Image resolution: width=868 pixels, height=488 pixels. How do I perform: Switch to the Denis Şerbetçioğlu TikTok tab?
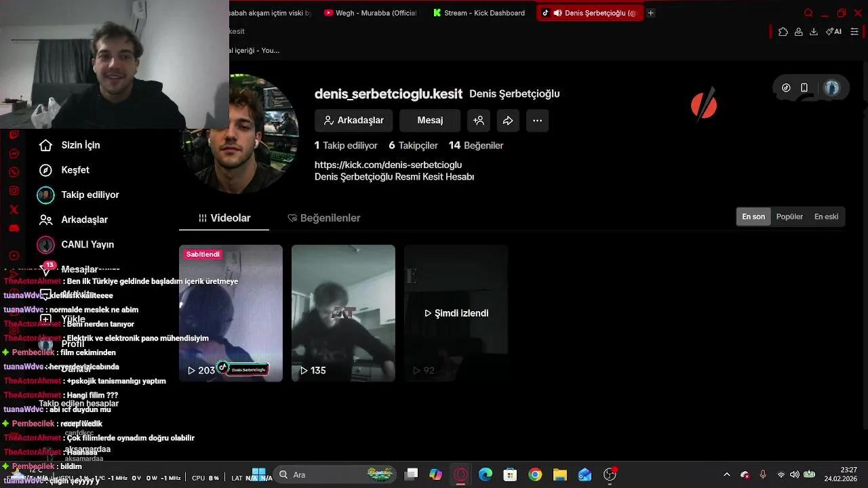589,13
